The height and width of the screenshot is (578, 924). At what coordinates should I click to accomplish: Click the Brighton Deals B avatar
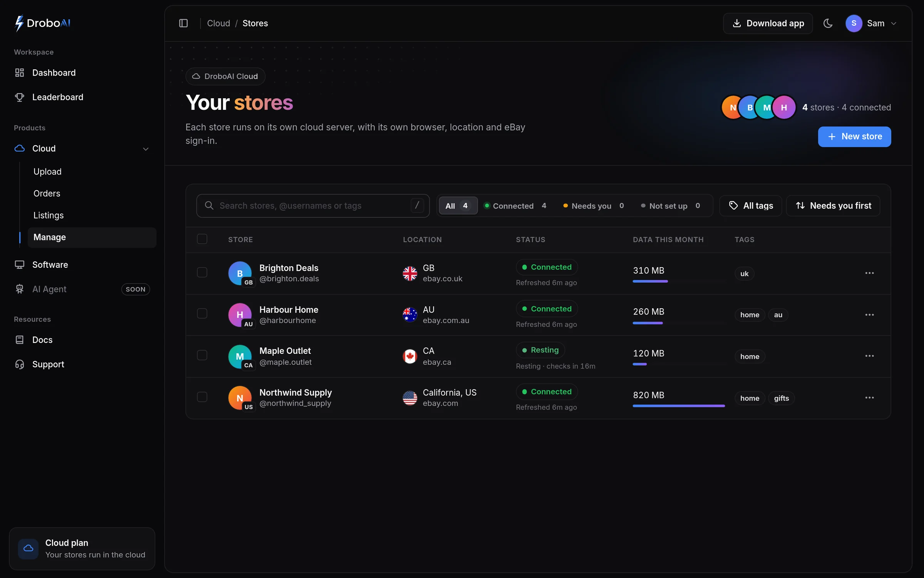point(240,273)
